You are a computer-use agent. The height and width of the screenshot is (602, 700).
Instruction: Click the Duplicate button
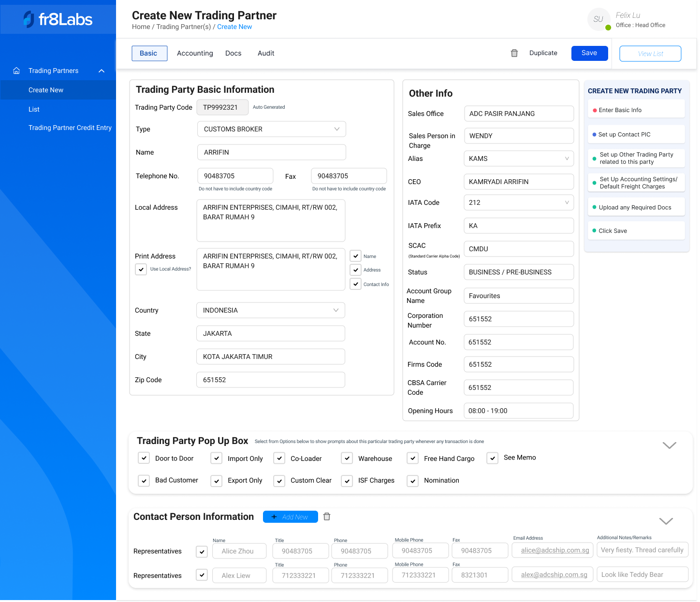(543, 53)
